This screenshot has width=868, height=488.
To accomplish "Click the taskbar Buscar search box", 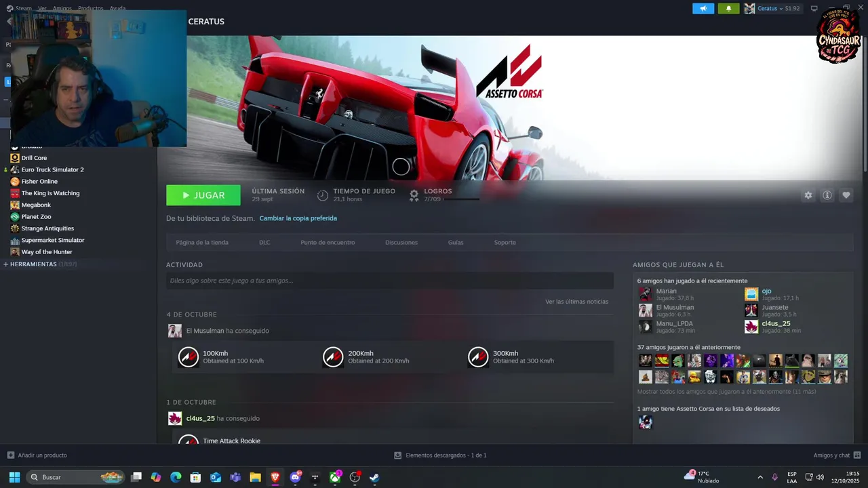I will pyautogui.click(x=76, y=477).
